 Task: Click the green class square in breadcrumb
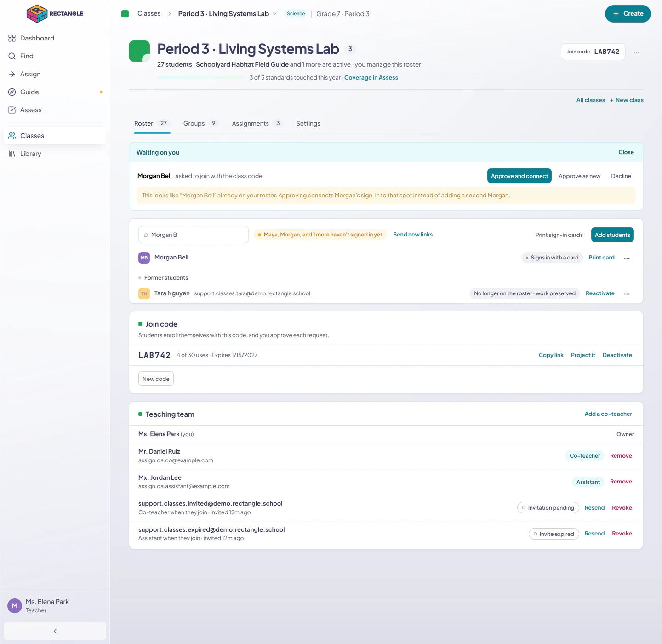click(125, 14)
